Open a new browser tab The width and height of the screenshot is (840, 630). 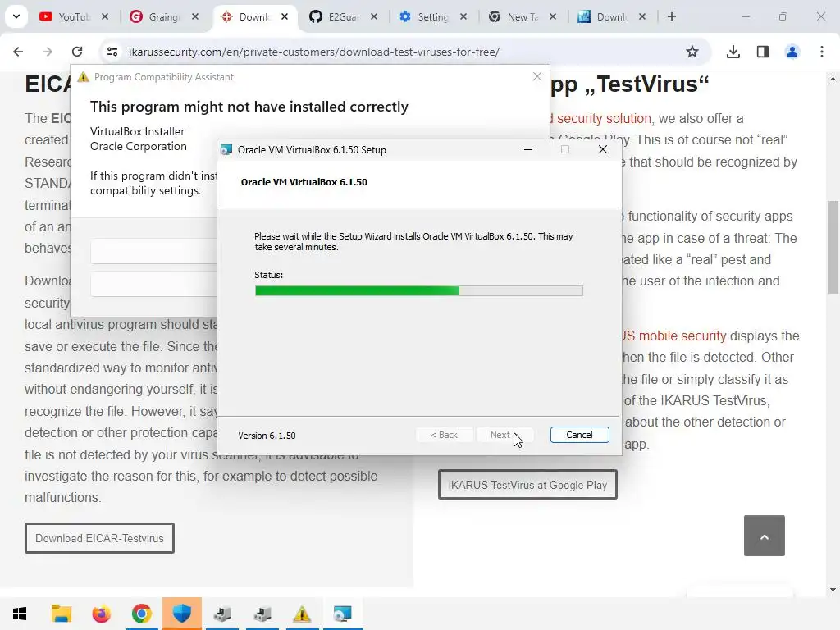(x=672, y=16)
